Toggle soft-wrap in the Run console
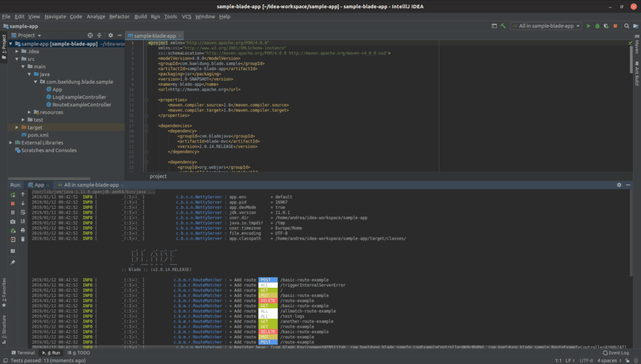Image resolution: width=641 pixels, height=364 pixels. click(x=23, y=212)
